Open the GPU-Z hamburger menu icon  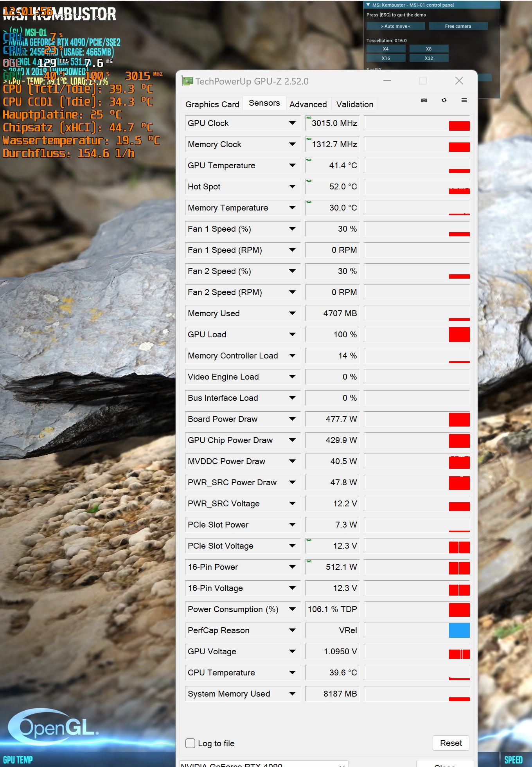(464, 100)
